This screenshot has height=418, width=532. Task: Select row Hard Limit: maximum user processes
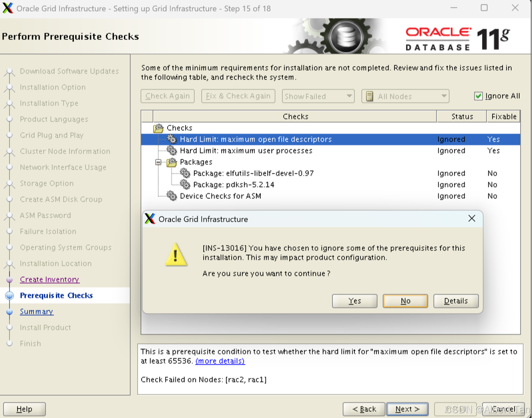click(331, 151)
